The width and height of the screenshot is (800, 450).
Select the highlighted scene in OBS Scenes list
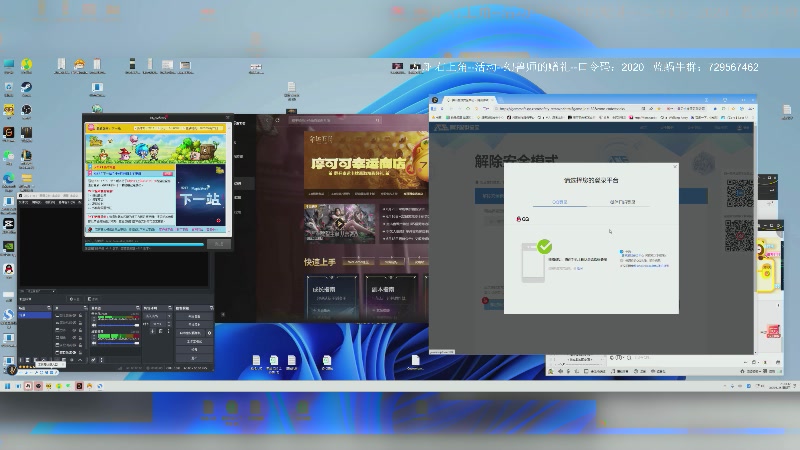(x=35, y=315)
